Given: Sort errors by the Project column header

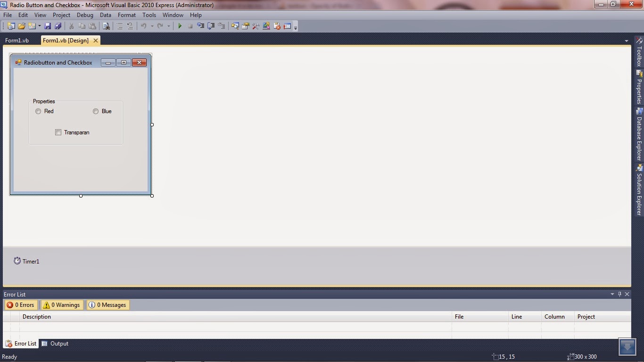Looking at the screenshot, I should (603, 317).
